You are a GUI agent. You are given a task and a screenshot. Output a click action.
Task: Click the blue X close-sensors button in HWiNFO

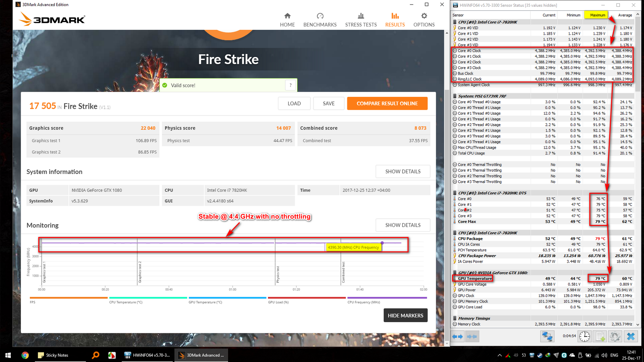point(631,336)
